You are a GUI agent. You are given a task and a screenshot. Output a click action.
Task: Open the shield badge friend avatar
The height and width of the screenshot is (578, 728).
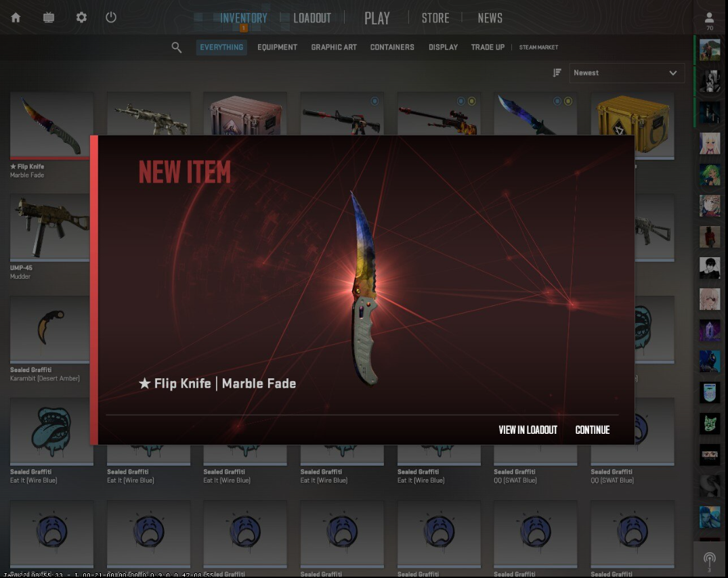coord(710,393)
